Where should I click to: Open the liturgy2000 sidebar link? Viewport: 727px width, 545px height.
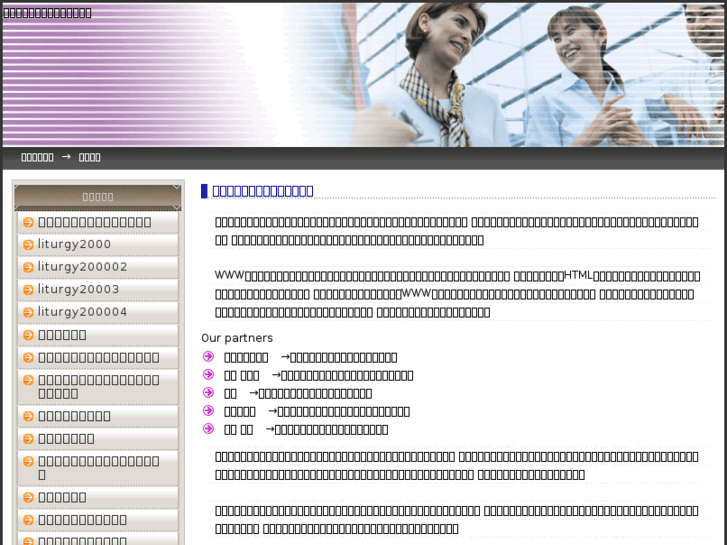pyautogui.click(x=74, y=244)
